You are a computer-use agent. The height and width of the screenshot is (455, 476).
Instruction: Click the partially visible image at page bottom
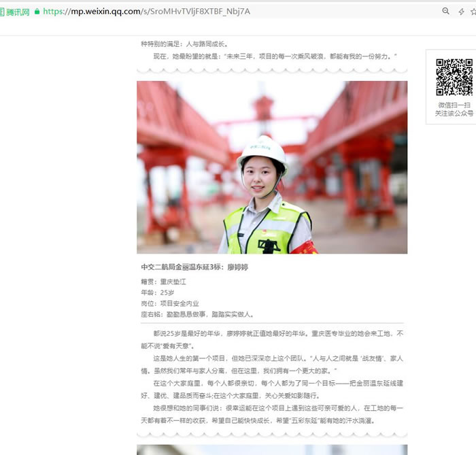coord(272,450)
